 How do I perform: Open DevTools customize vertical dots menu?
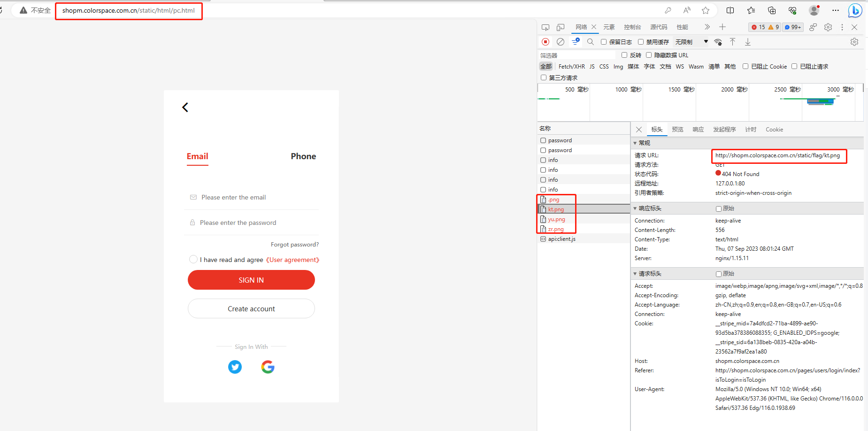click(842, 27)
